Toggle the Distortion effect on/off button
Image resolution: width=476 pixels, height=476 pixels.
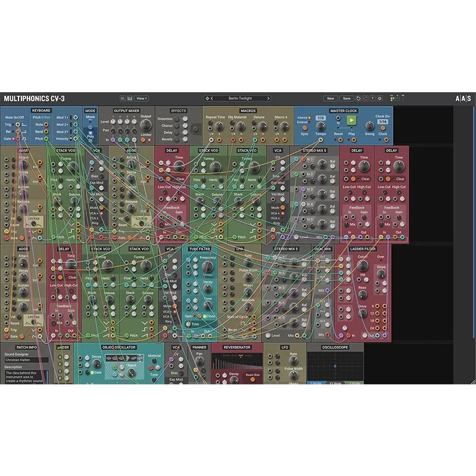[x=176, y=119]
